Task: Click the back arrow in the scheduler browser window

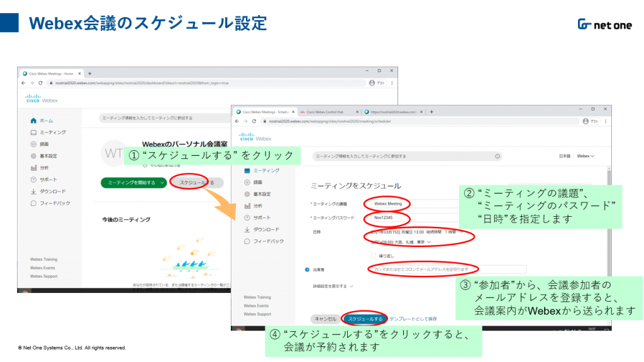Action: coord(237,121)
